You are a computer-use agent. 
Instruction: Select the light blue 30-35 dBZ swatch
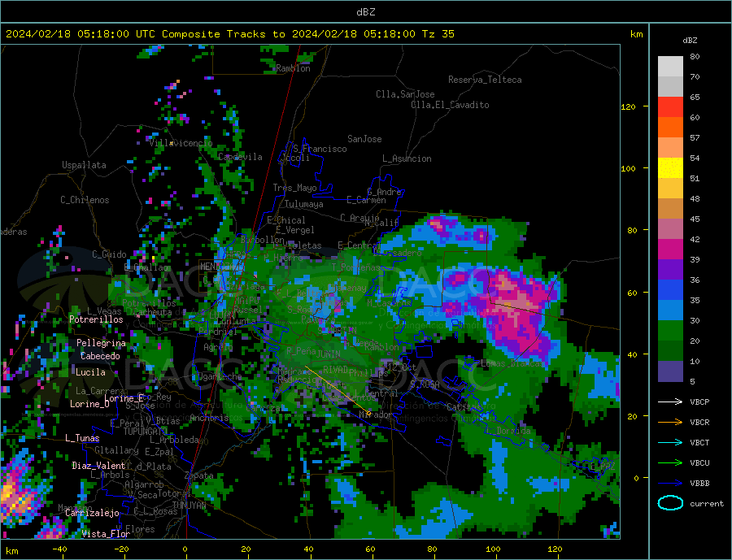(x=670, y=310)
